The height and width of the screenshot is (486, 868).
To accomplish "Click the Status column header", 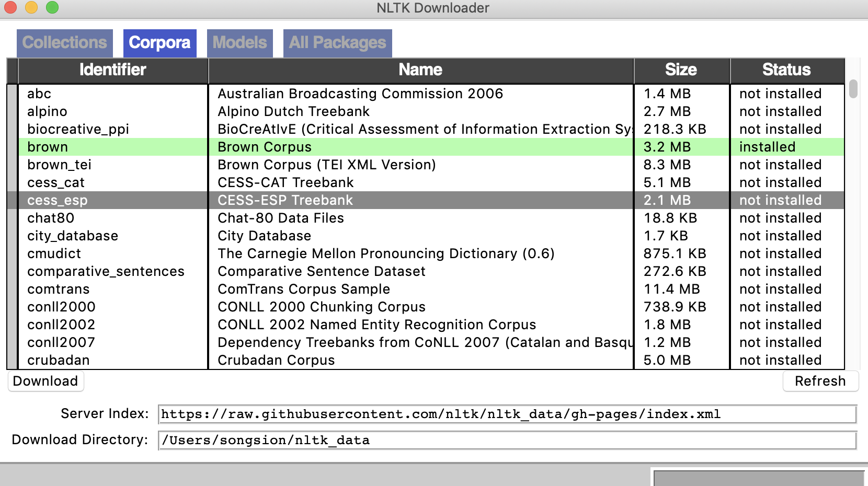I will [x=786, y=70].
